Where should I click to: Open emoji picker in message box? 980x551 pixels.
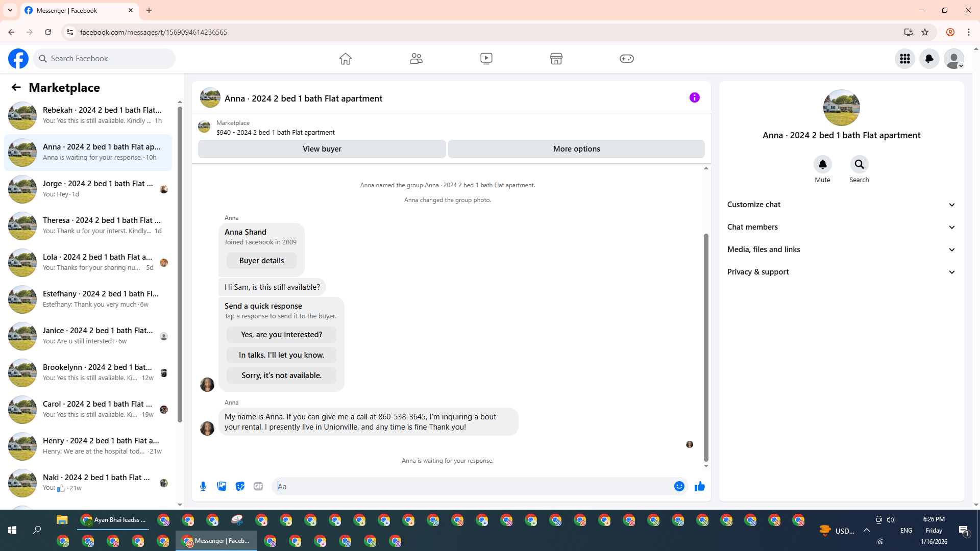(679, 486)
